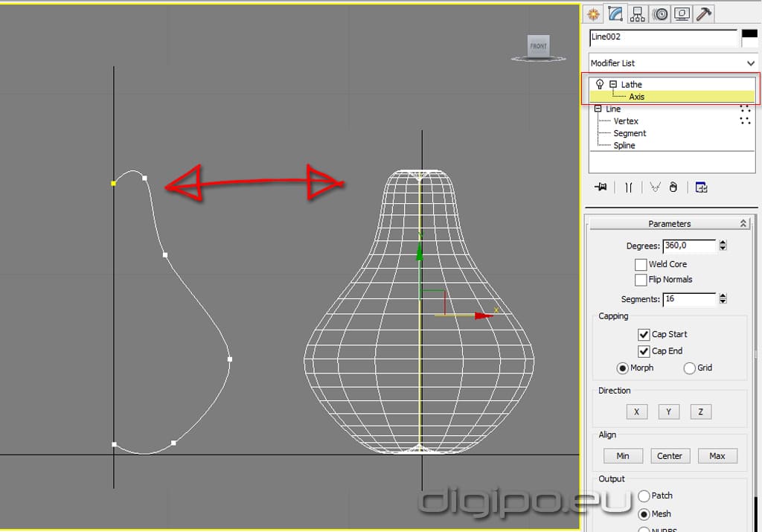Open the Utilities hammer tab
The width and height of the screenshot is (762, 532).
tap(704, 13)
